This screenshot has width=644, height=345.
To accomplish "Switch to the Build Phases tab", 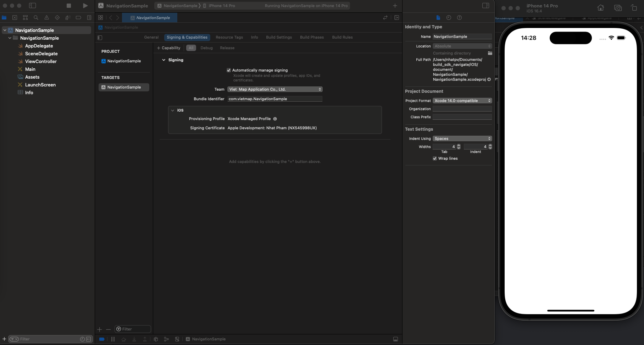I will click(312, 37).
